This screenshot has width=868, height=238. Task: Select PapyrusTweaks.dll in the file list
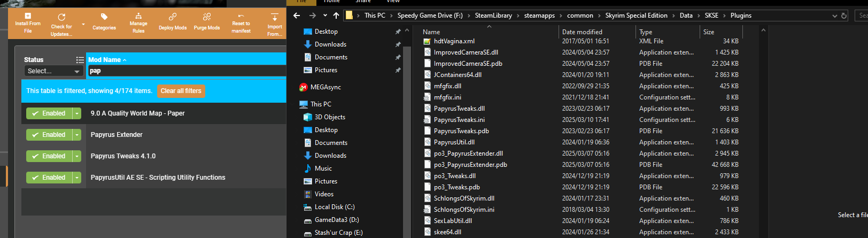(x=459, y=109)
